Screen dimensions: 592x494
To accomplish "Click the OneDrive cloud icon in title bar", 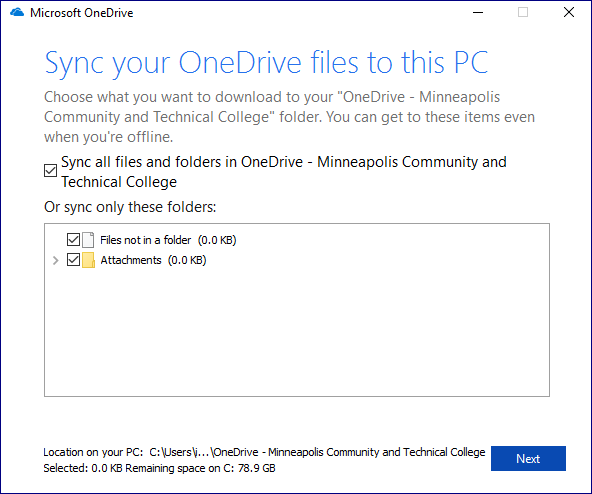I will click(17, 12).
